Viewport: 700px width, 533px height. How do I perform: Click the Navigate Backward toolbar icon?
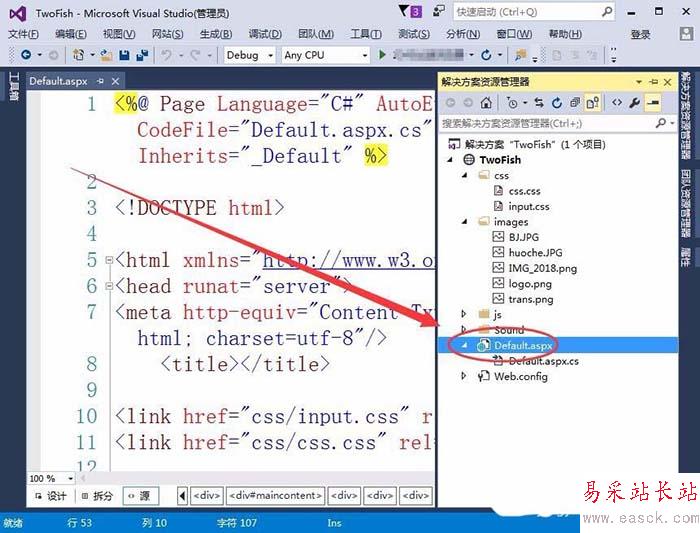[26, 55]
